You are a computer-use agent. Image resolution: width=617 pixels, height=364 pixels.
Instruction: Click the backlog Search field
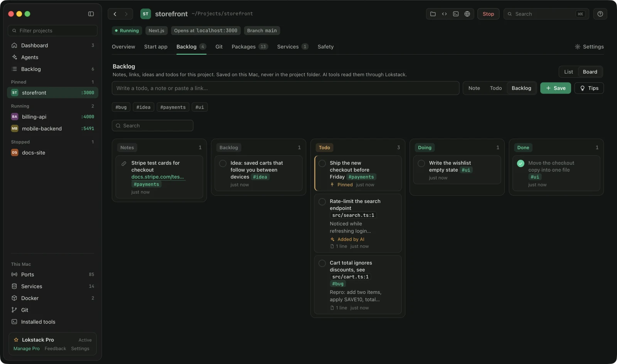coord(152,126)
